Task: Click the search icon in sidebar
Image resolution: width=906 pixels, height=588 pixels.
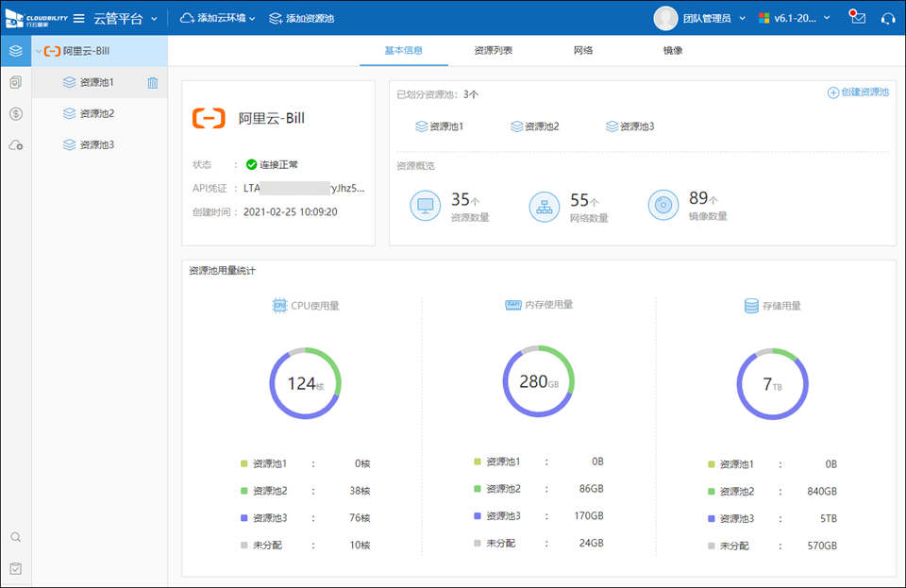Action: coord(15,537)
